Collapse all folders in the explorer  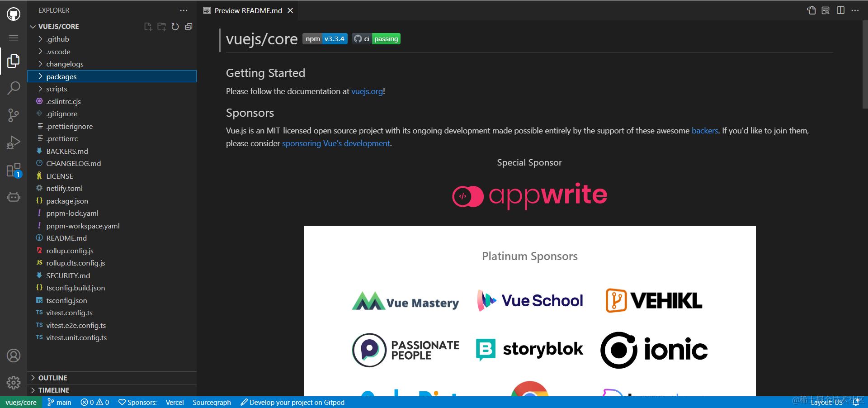tap(189, 27)
